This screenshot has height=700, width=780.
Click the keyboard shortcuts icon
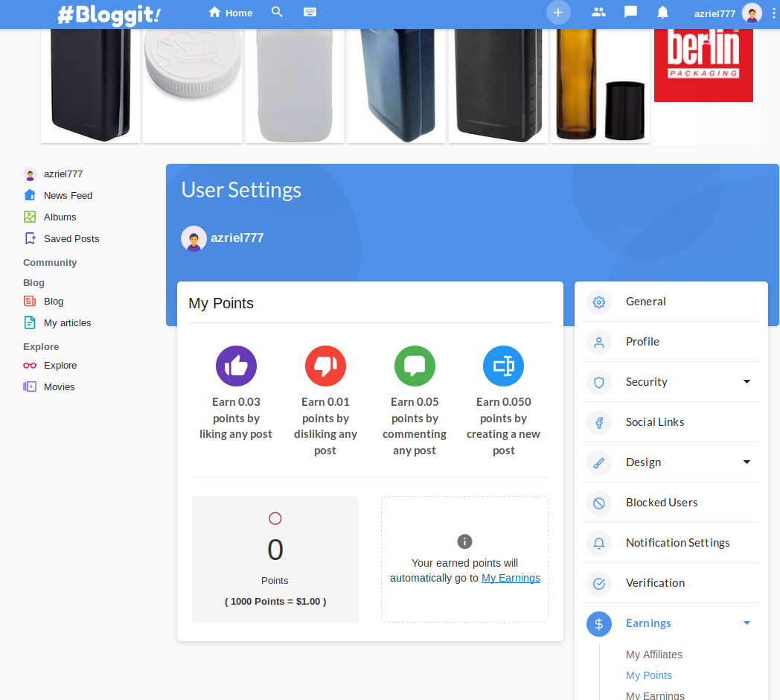(x=310, y=13)
